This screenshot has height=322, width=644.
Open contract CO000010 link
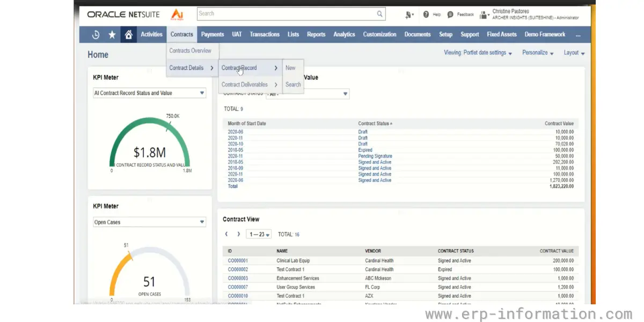point(238,296)
